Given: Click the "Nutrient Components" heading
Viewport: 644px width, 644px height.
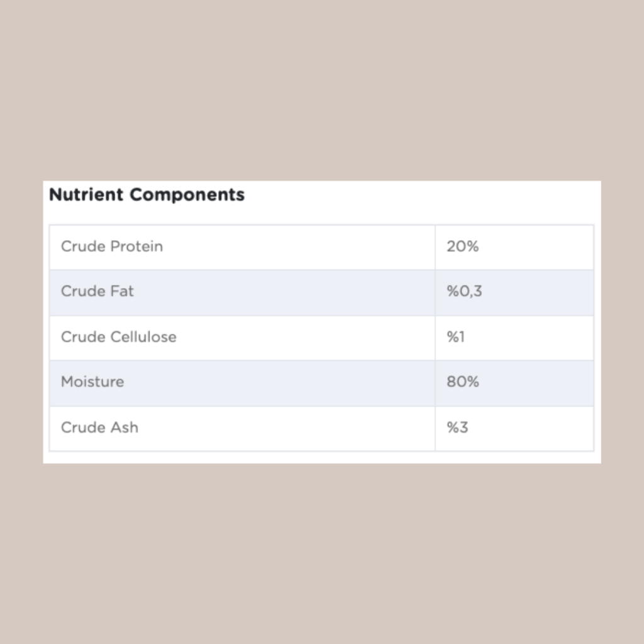Looking at the screenshot, I should (147, 195).
